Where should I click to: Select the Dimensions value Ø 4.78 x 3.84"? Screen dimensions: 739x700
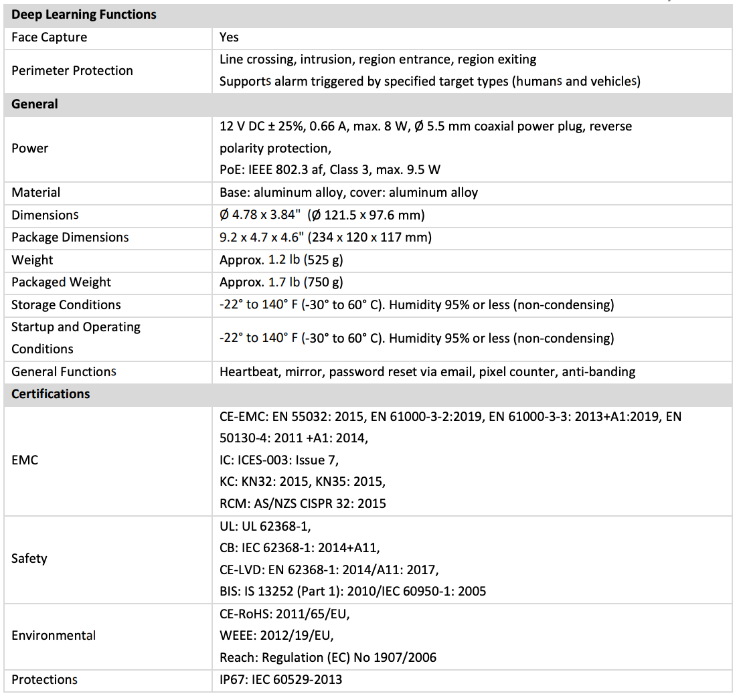pos(260,215)
